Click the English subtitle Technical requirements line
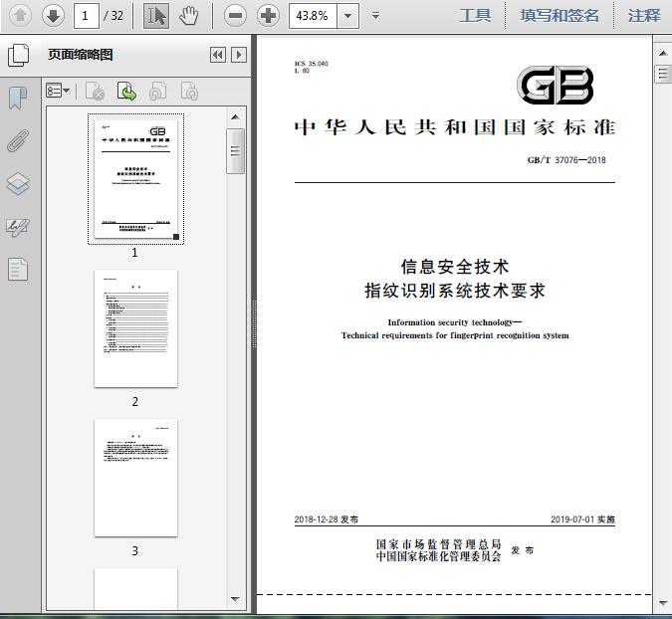 [455, 335]
